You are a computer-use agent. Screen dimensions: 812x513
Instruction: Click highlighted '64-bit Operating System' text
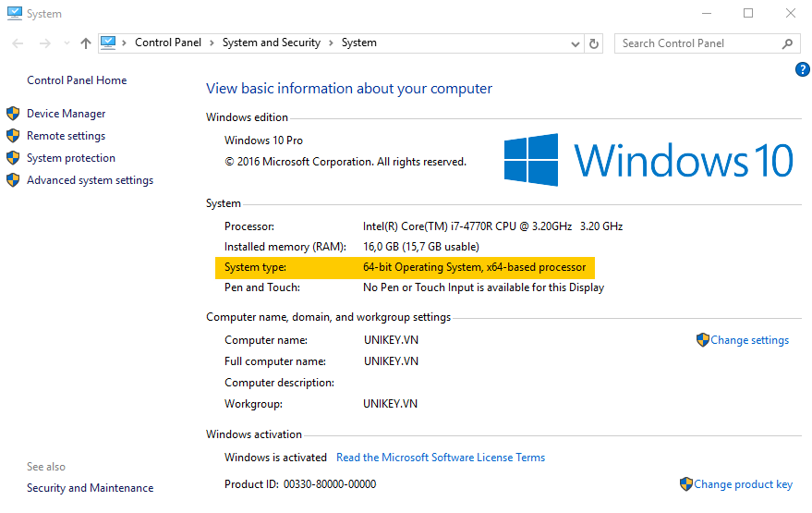click(x=474, y=267)
